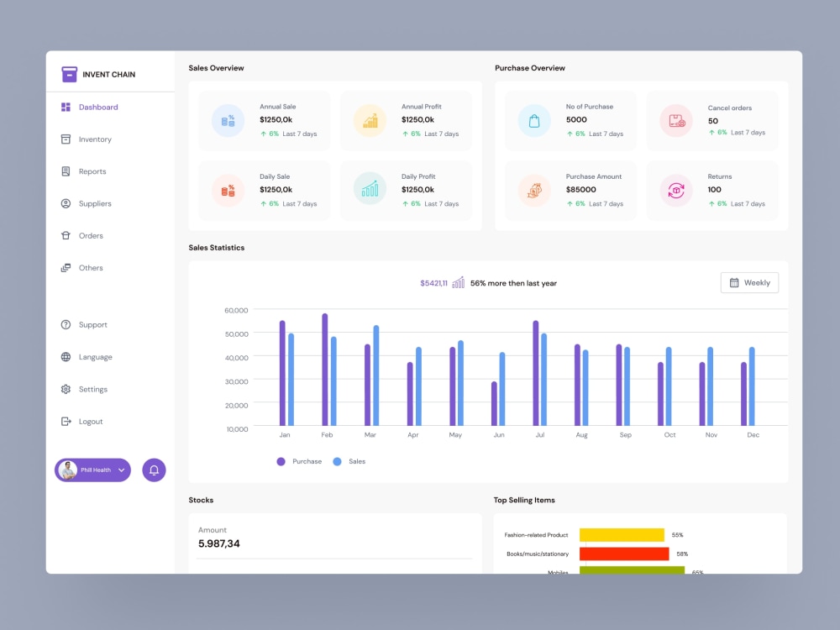840x630 pixels.
Task: Click the Annual Sale $1250,0k value
Action: (x=276, y=119)
